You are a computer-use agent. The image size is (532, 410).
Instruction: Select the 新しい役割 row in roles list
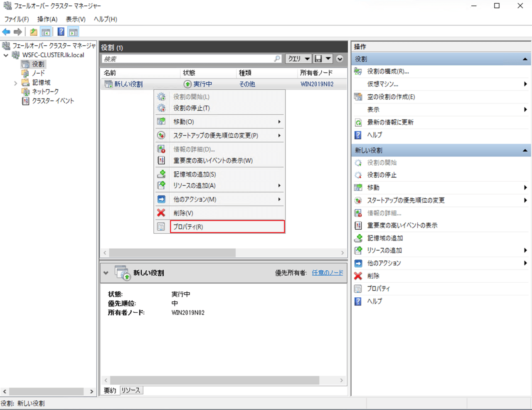point(224,84)
